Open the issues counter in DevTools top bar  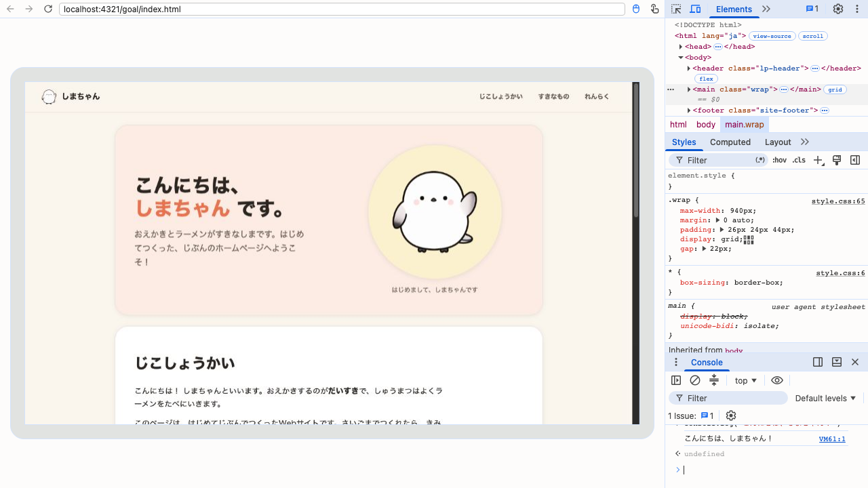tap(812, 9)
